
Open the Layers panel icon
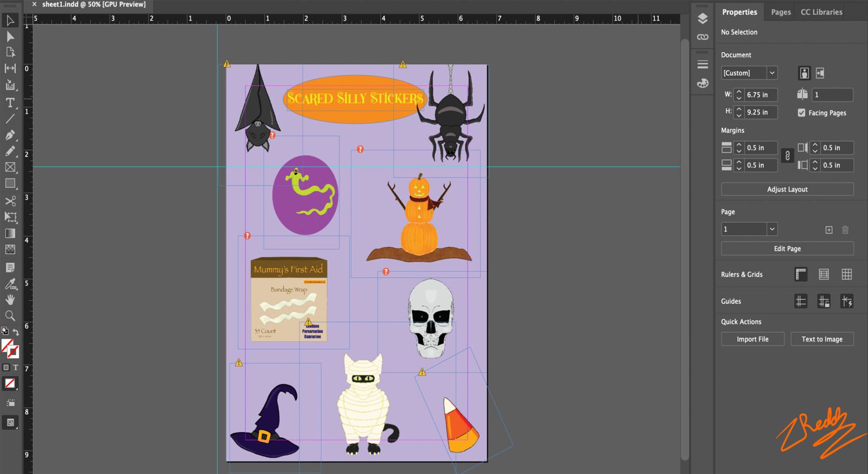click(703, 18)
